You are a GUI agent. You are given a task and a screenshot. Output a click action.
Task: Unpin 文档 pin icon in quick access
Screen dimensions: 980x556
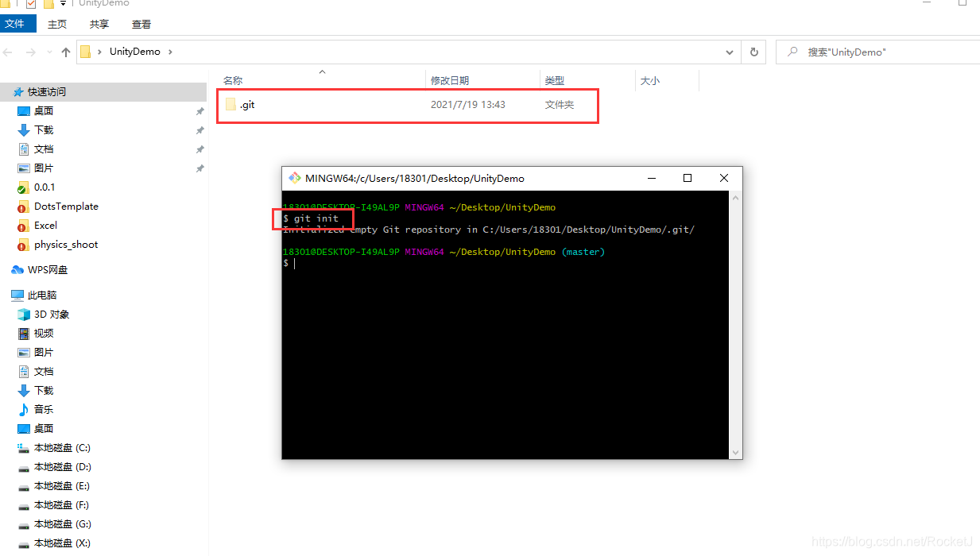[199, 149]
